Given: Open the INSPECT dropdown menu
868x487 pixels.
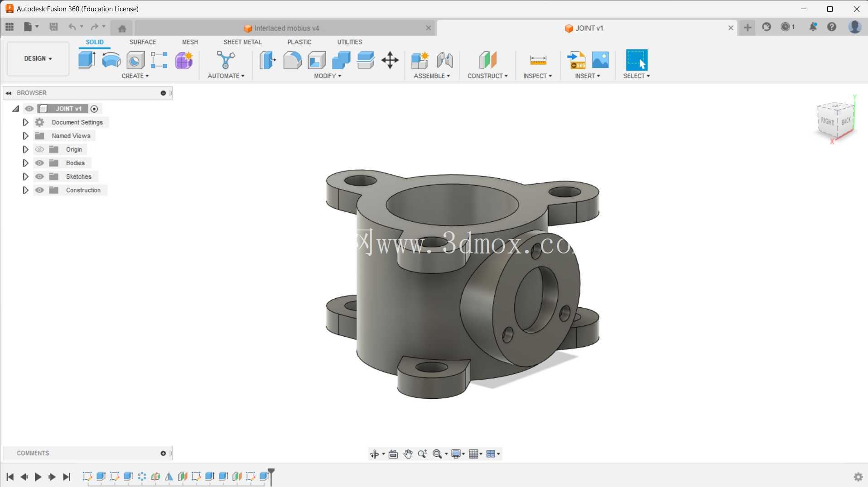Looking at the screenshot, I should pyautogui.click(x=538, y=76).
